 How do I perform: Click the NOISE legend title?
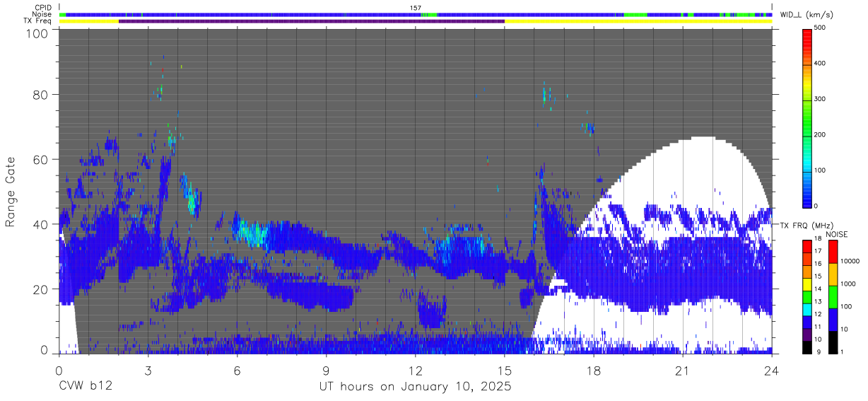coord(837,234)
